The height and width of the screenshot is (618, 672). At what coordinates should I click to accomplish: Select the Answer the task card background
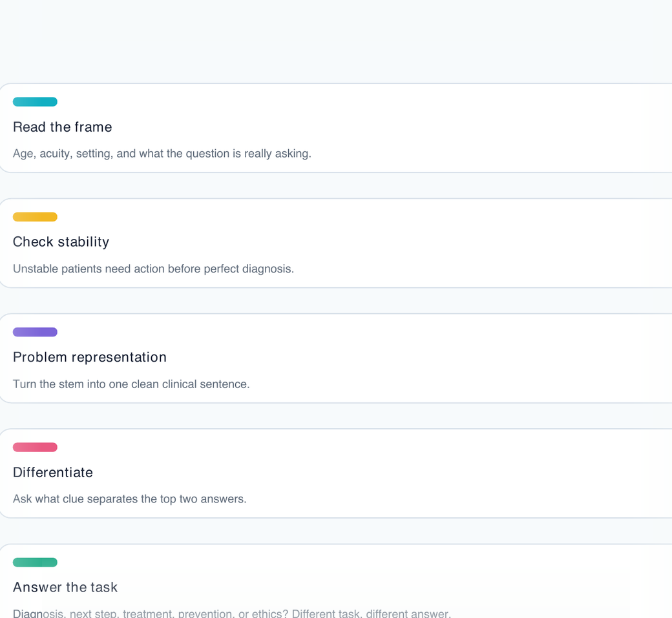coord(336,581)
